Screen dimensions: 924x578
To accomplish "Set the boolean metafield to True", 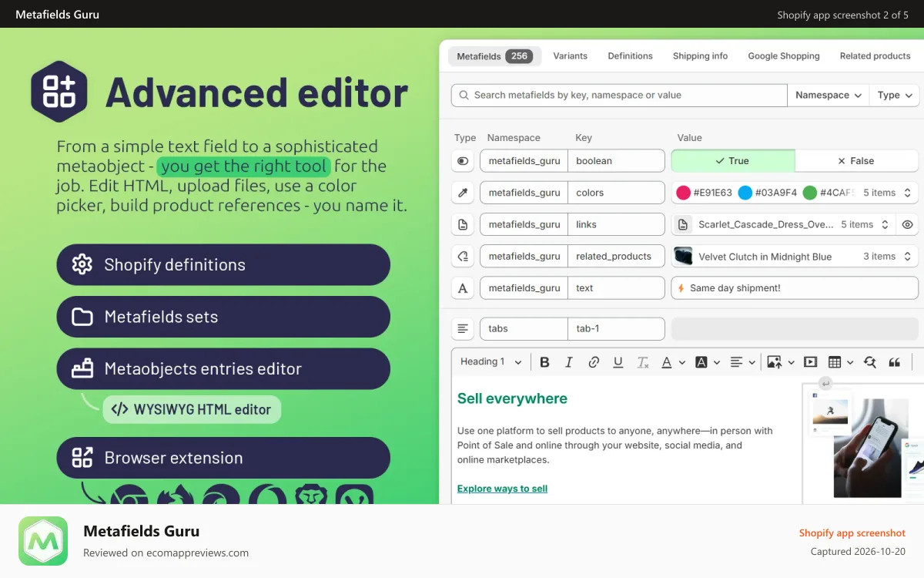I will click(733, 161).
